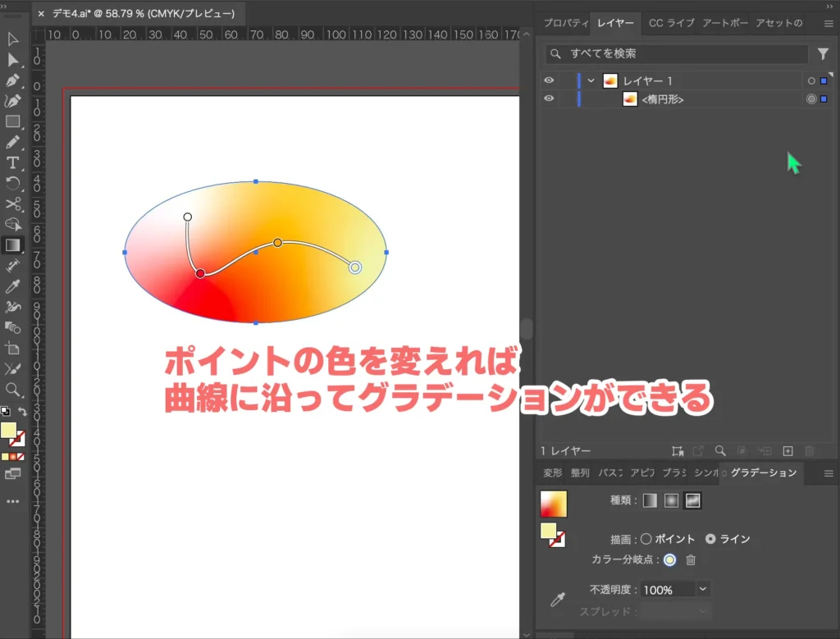The width and height of the screenshot is (840, 639).
Task: Click the filter icon beside the layer search
Action: [824, 53]
